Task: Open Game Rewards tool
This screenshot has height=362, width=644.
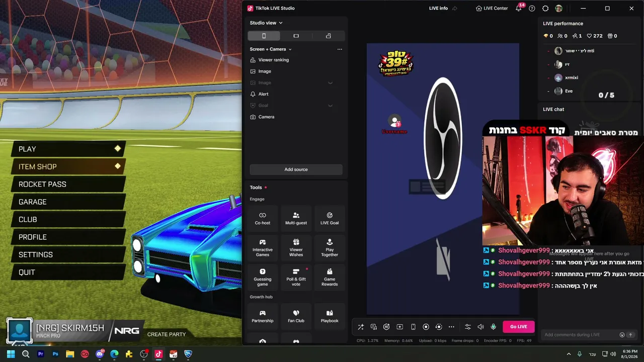Action: [x=330, y=278]
